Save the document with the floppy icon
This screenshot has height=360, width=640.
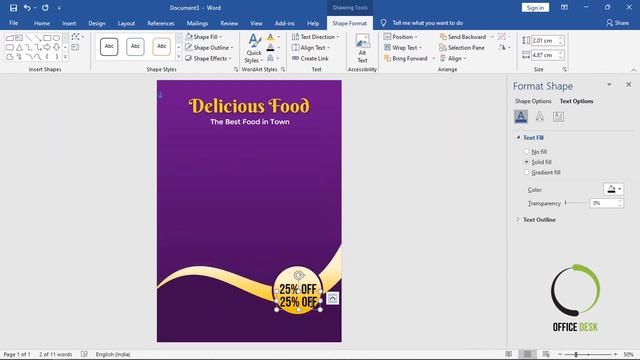13,8
